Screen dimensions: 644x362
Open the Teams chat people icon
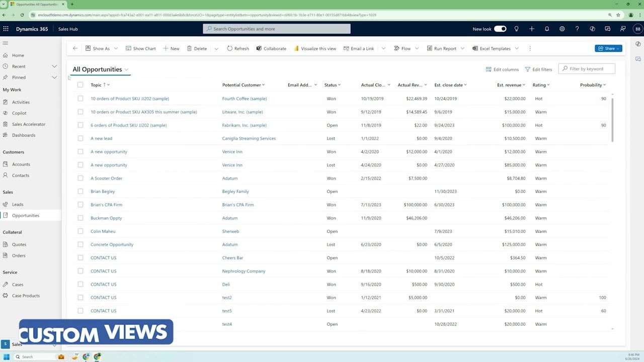(x=623, y=29)
